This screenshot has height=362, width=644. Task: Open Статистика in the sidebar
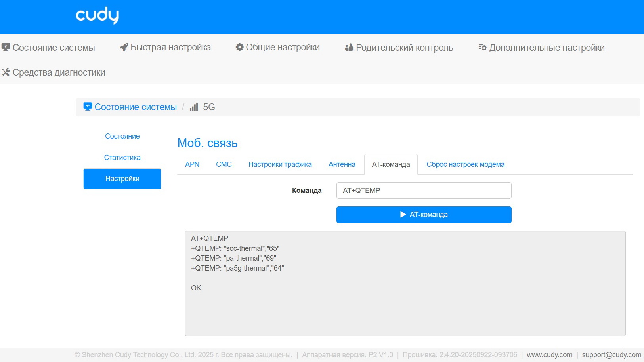(122, 158)
